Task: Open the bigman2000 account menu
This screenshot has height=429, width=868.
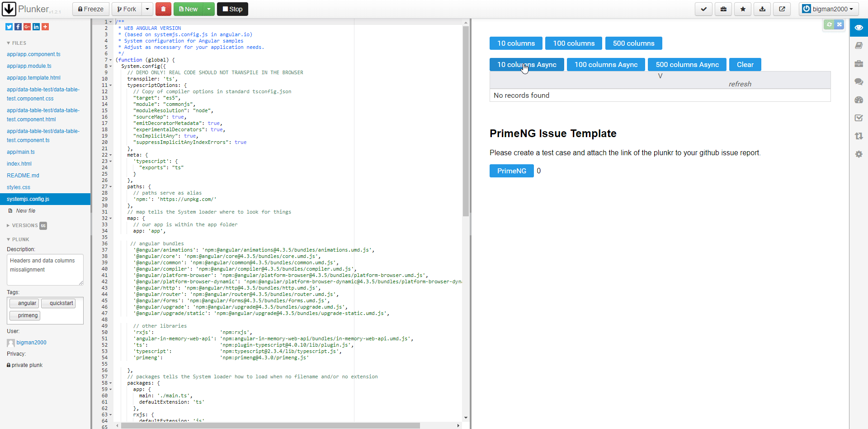Action: [x=829, y=9]
